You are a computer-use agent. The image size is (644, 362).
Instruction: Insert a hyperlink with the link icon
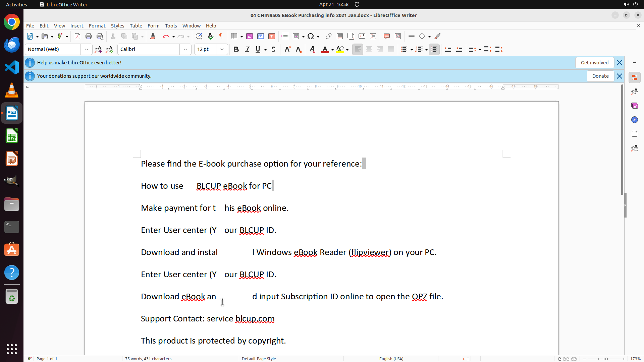click(x=329, y=36)
